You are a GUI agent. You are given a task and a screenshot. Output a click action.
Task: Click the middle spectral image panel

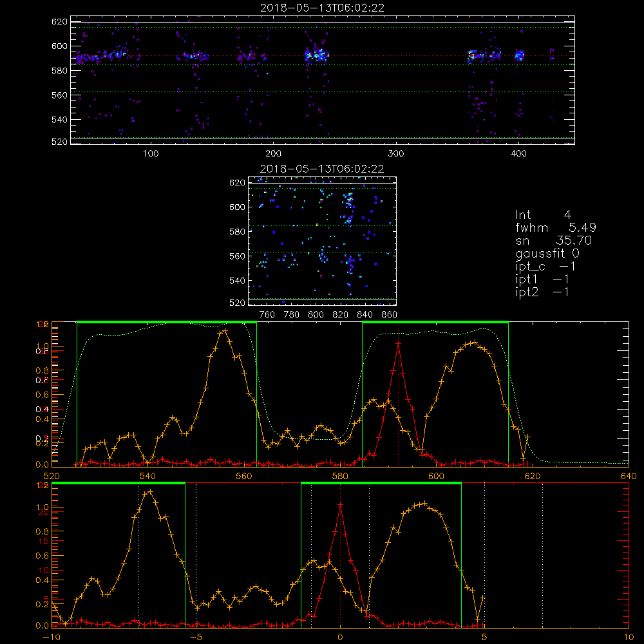click(322, 241)
